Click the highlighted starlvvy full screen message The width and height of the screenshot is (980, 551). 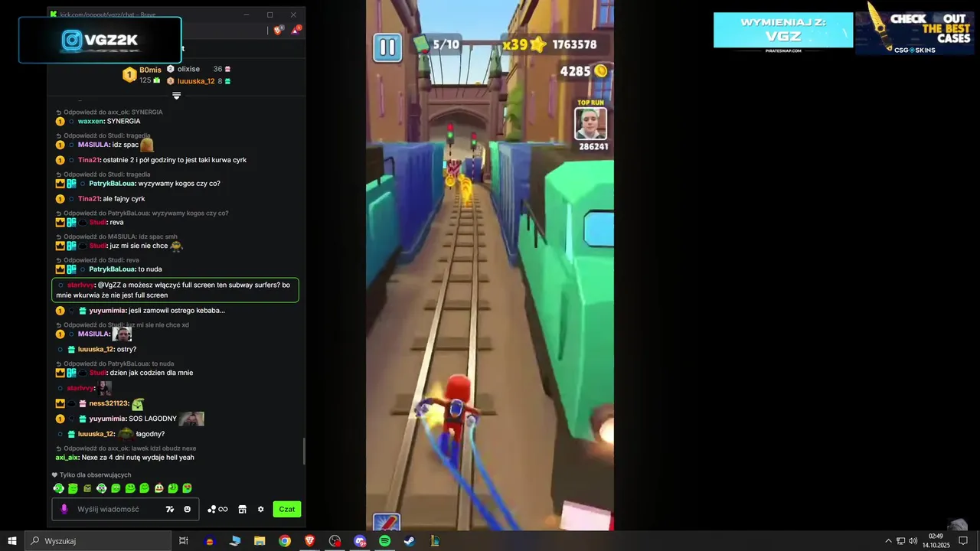[175, 290]
